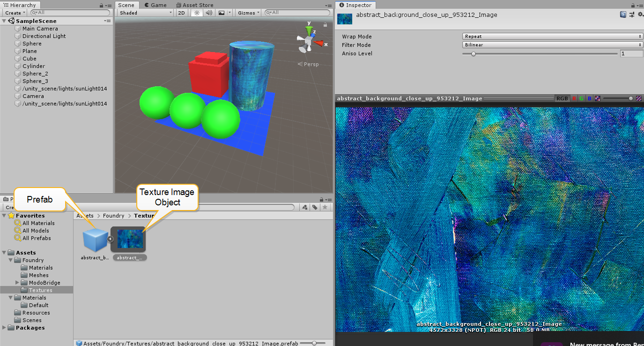The width and height of the screenshot is (644, 346).
Task: Open the Wrap Mode dropdown
Action: [x=552, y=37]
